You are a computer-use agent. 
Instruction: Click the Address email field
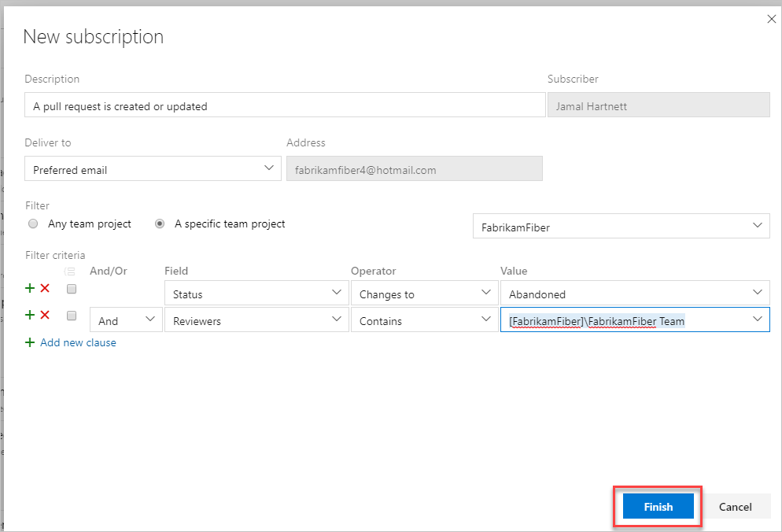pyautogui.click(x=414, y=168)
